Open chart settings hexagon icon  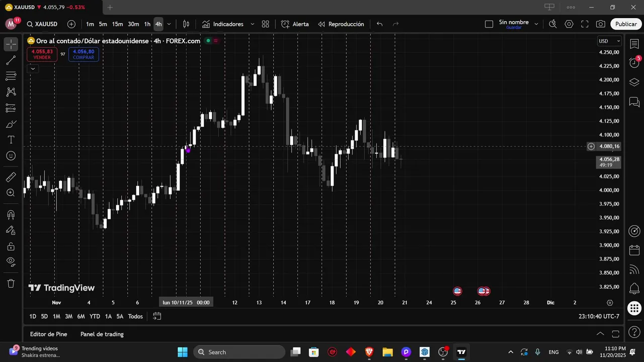point(569,24)
